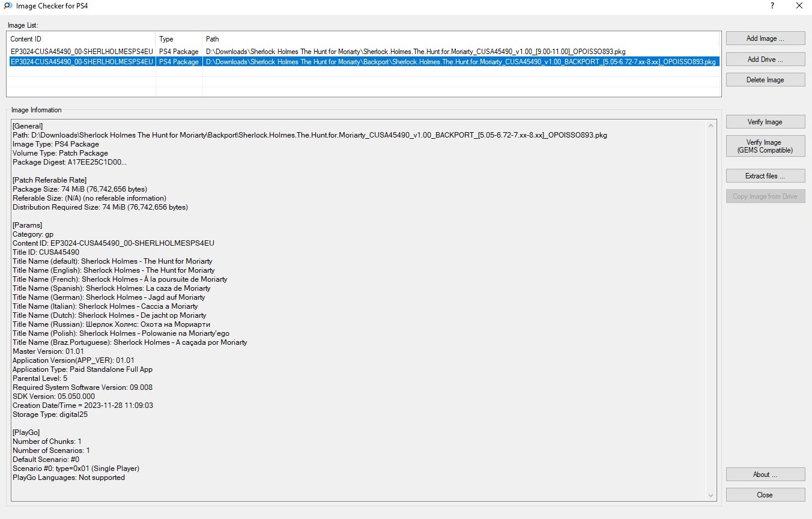Click the Application Version(APP_VER) line
Viewport: 812px width, 519px height.
pyautogui.click(x=73, y=360)
